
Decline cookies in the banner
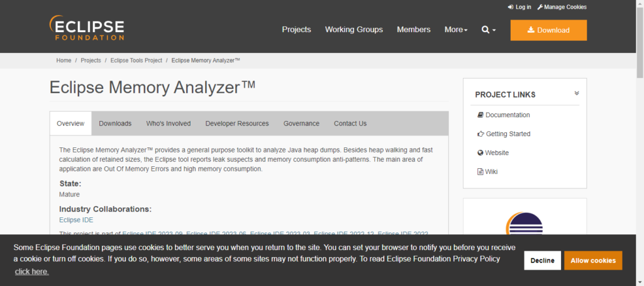pos(542,260)
